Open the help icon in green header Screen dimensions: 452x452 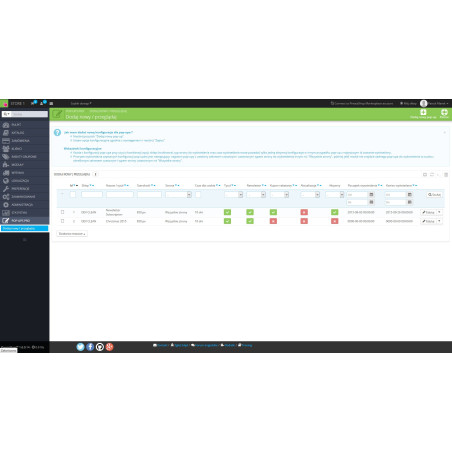[444, 112]
